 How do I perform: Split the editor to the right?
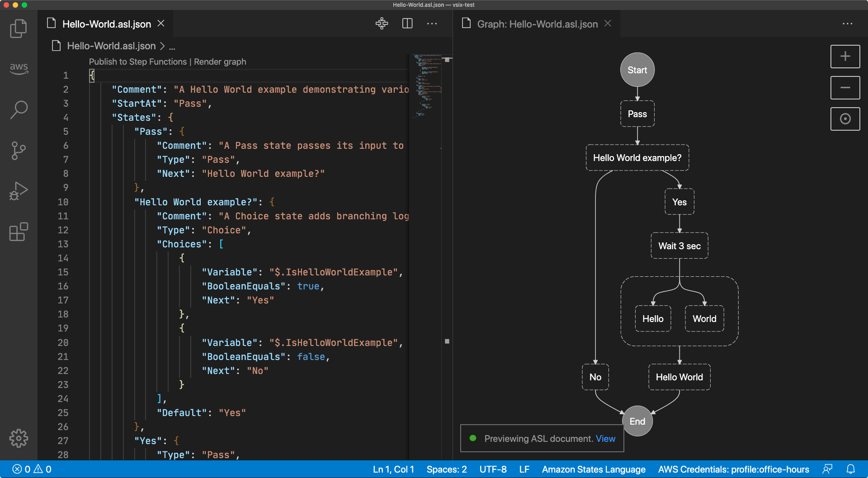[x=407, y=24]
